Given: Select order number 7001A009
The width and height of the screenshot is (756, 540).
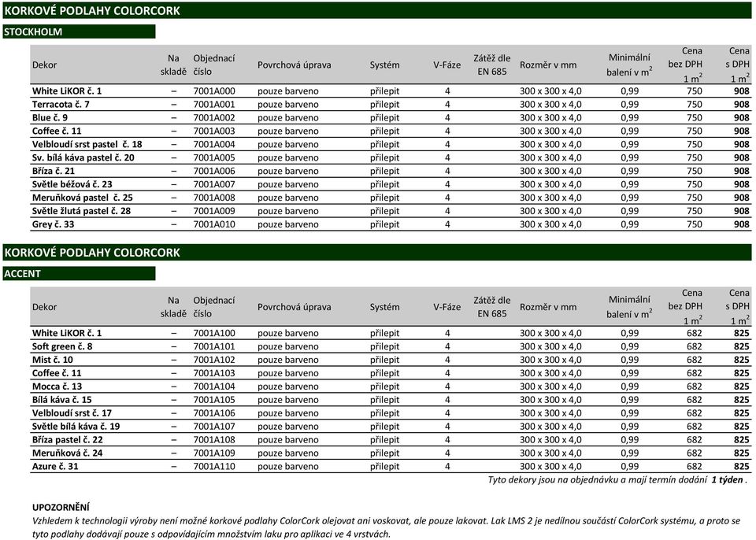Looking at the screenshot, I should tap(214, 211).
